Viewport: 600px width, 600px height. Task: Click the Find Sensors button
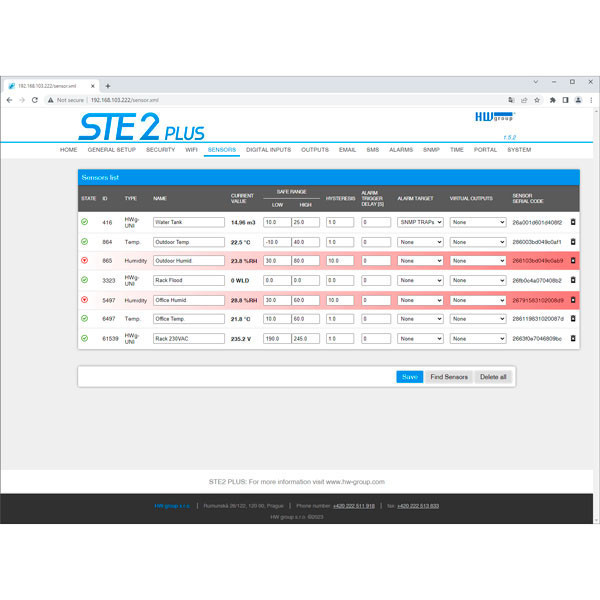click(449, 377)
